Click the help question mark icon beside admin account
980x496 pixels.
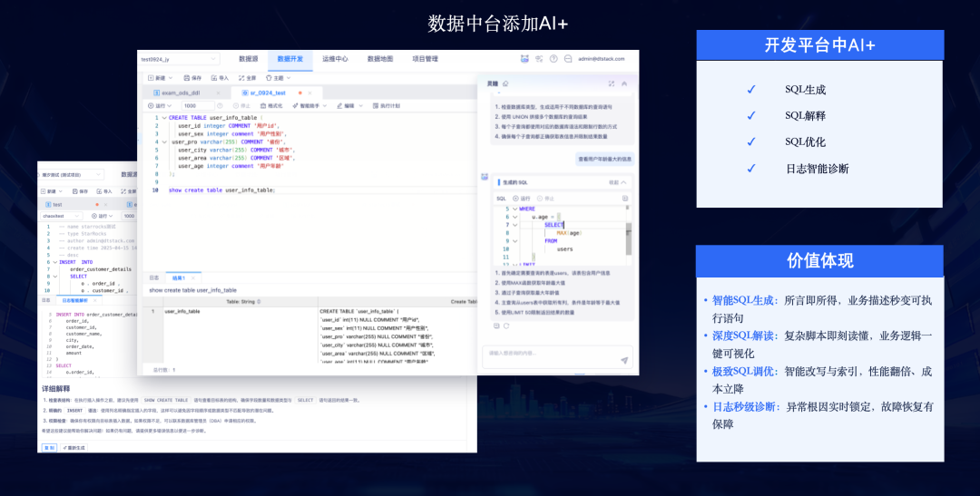click(552, 59)
